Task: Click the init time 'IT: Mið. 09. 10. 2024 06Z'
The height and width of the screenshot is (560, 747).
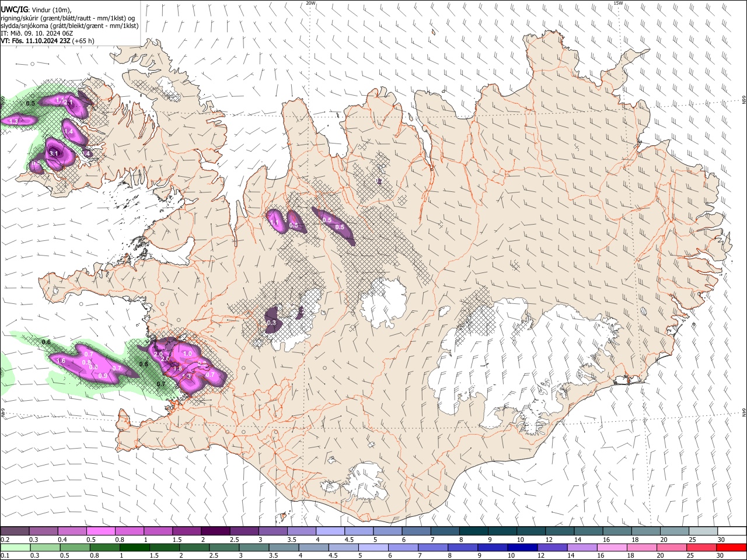Action: pos(36,33)
